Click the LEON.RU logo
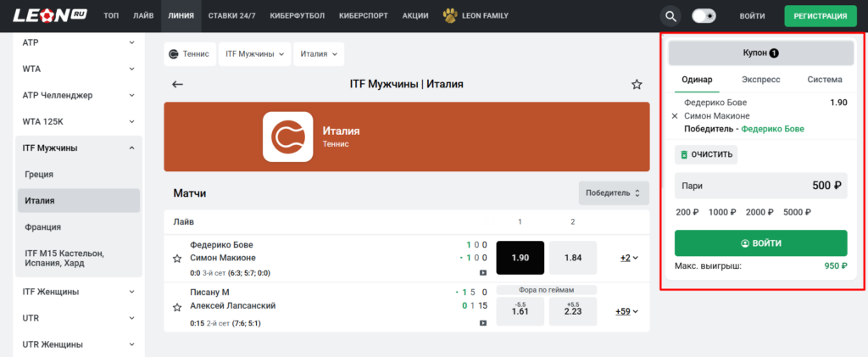Screen dimensions: 868x357 tap(47, 16)
